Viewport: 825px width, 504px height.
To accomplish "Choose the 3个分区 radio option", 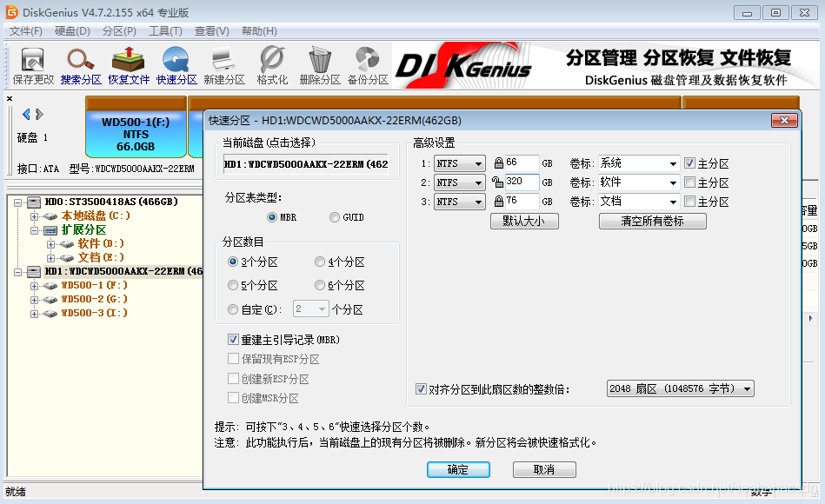I will tap(233, 262).
